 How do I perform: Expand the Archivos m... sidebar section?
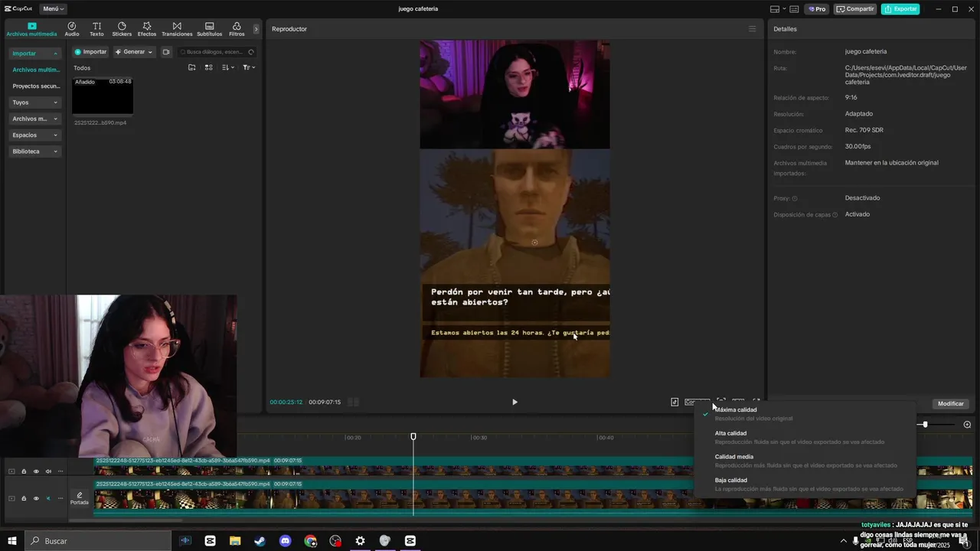click(35, 119)
